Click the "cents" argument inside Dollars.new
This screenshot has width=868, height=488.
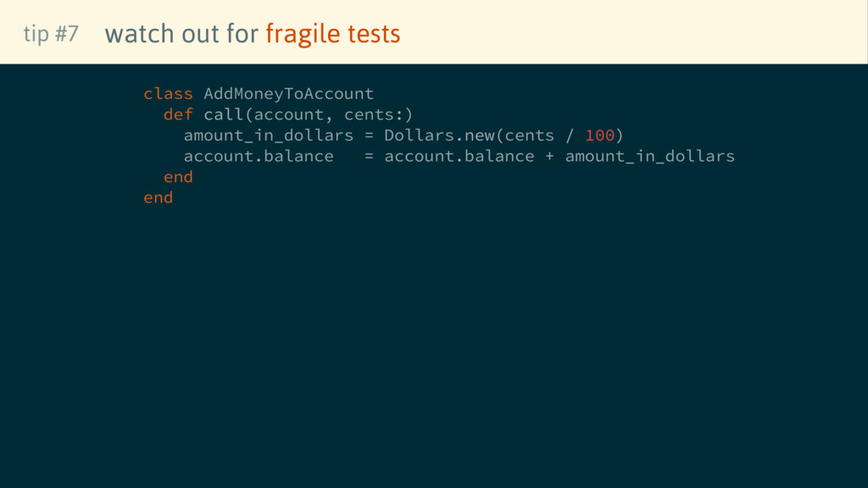coord(529,136)
